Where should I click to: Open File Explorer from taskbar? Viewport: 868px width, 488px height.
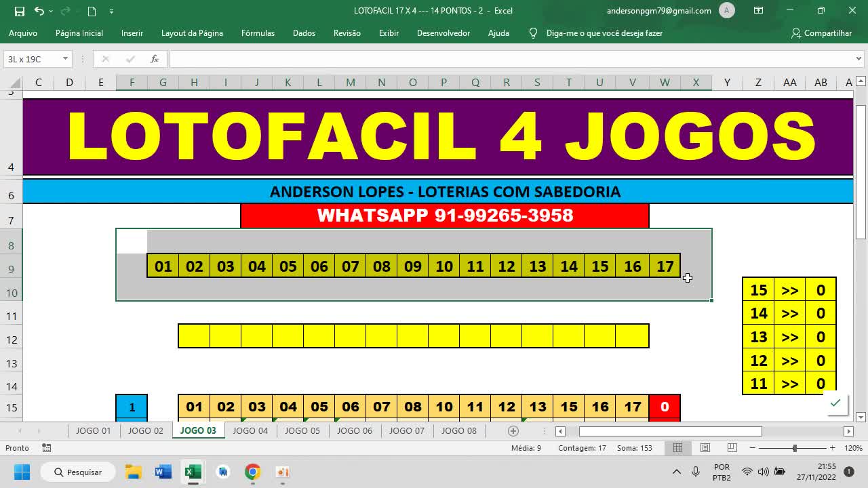134,472
